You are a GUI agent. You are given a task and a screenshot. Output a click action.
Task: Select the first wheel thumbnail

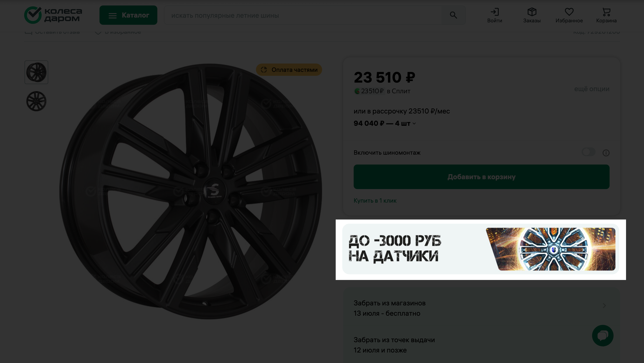[x=36, y=72]
